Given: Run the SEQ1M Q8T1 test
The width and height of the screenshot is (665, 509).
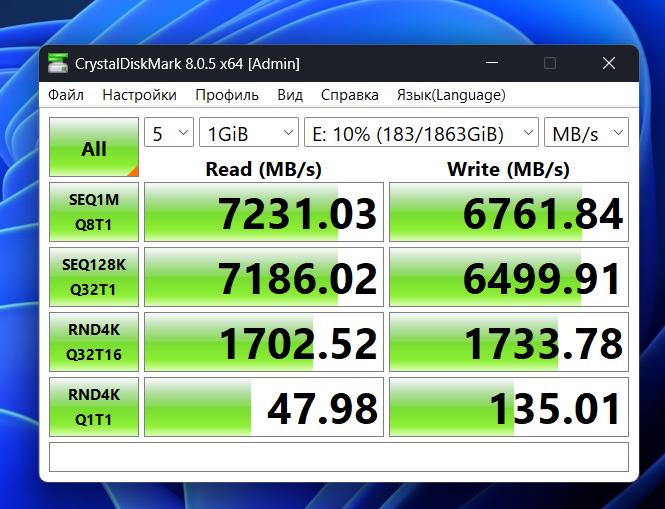Looking at the screenshot, I should (x=94, y=212).
